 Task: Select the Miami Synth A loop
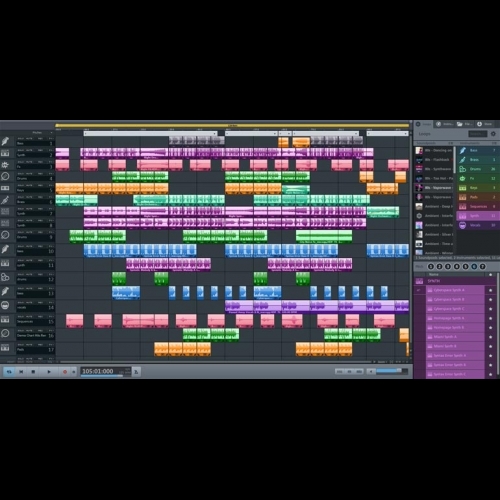tap(455, 337)
